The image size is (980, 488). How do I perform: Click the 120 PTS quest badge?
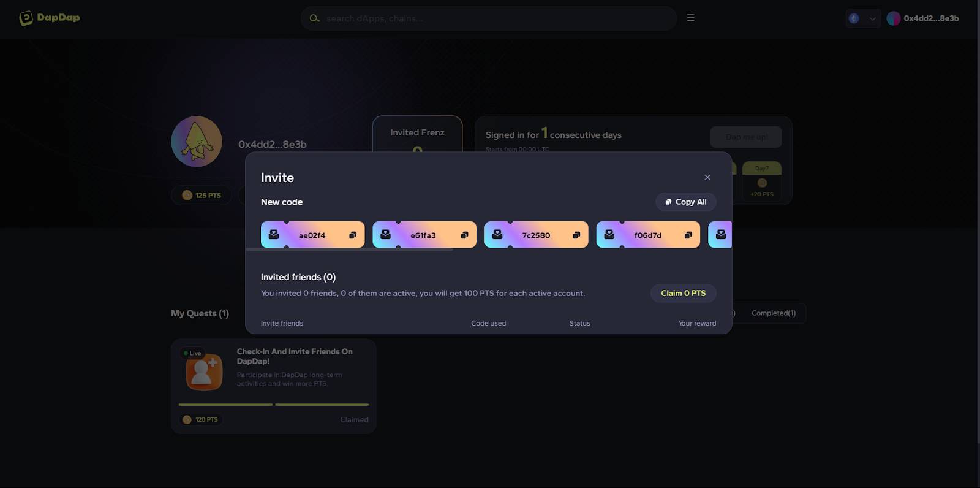coord(200,419)
